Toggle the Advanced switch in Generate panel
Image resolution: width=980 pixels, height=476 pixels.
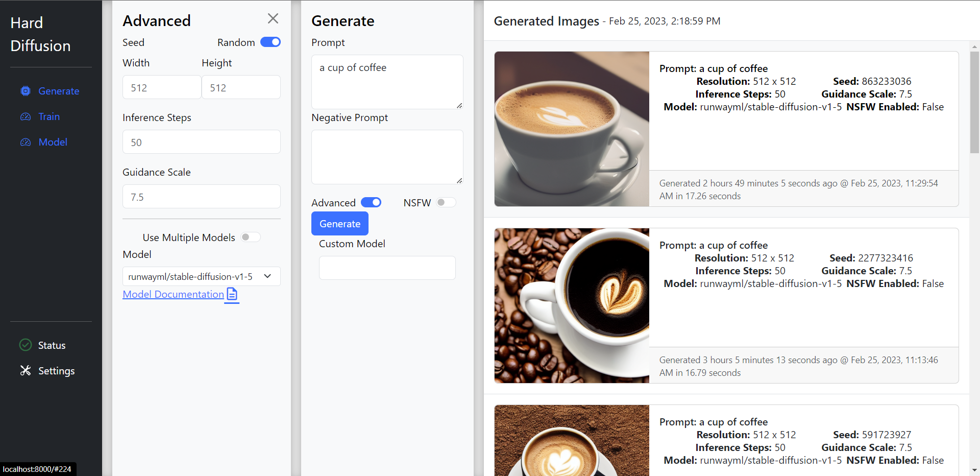371,202
